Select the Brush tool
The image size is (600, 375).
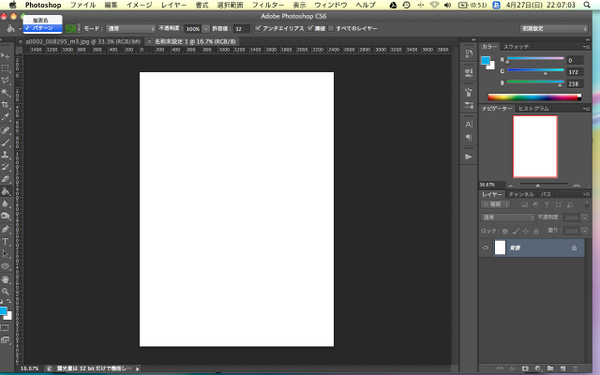tap(5, 143)
